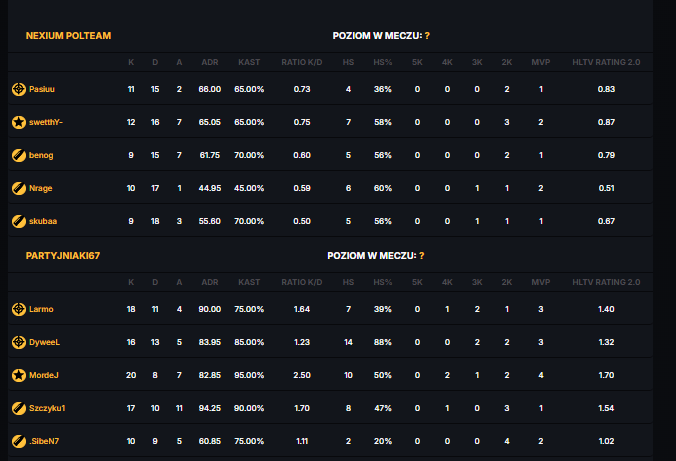Click HLTV RATING 2.0 header in PARTYJNIAKI67 table
Viewport: 676px width, 461px height.
tap(606, 282)
